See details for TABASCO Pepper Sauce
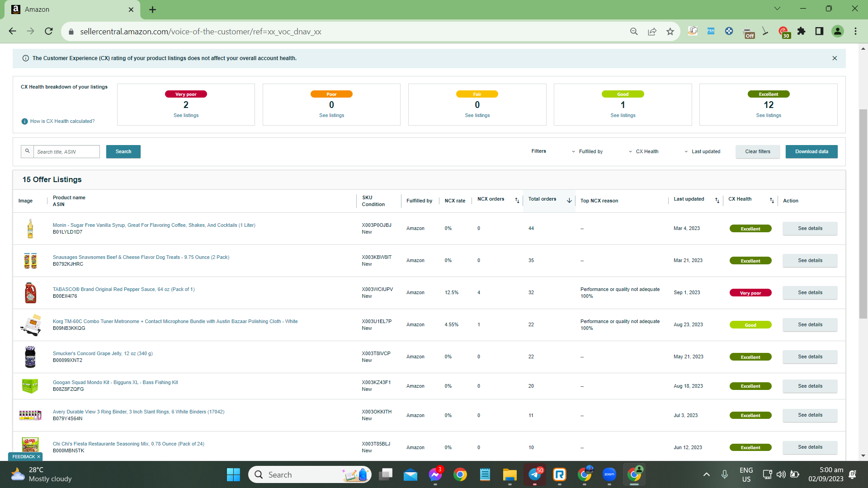The image size is (868, 488). [x=810, y=292]
